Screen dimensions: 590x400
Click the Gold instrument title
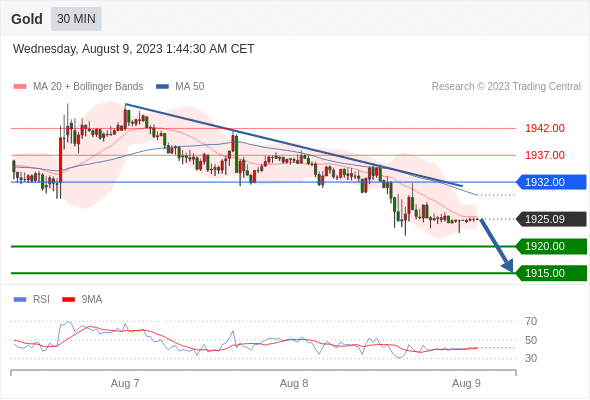point(27,19)
